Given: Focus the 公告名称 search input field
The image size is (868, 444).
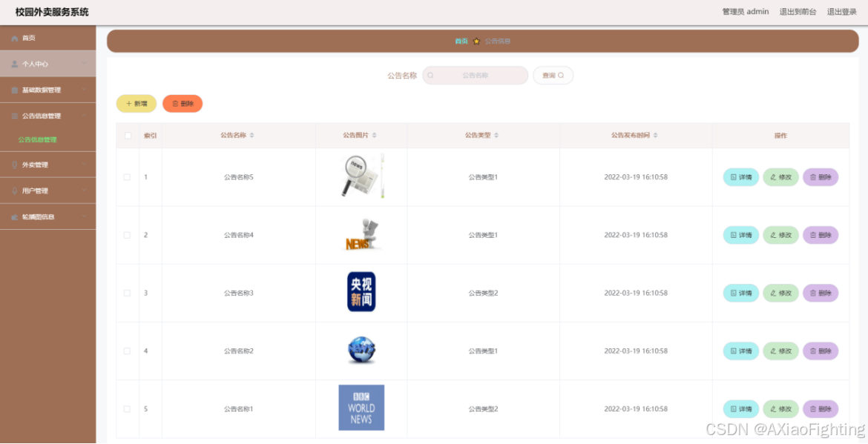Looking at the screenshot, I should [x=476, y=75].
